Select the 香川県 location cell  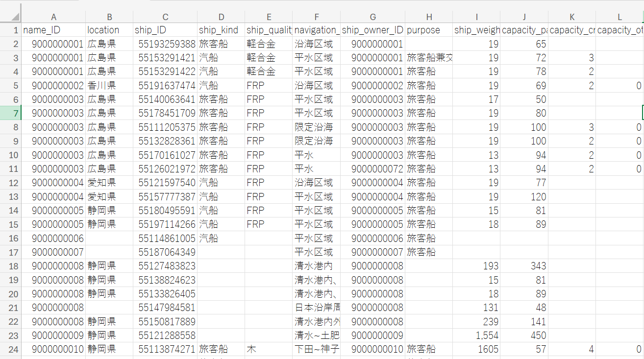click(x=109, y=86)
